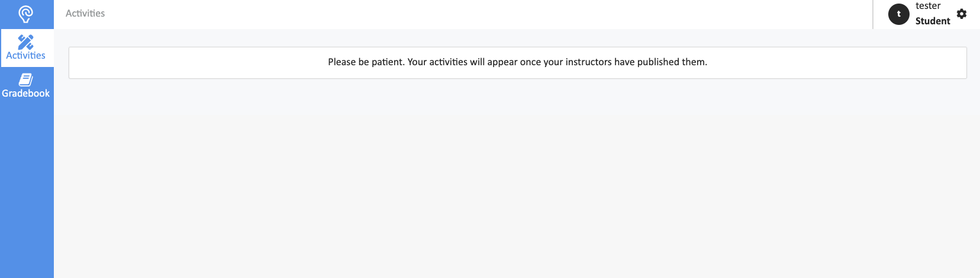Click the word 'instructors' in the notice

(588, 62)
